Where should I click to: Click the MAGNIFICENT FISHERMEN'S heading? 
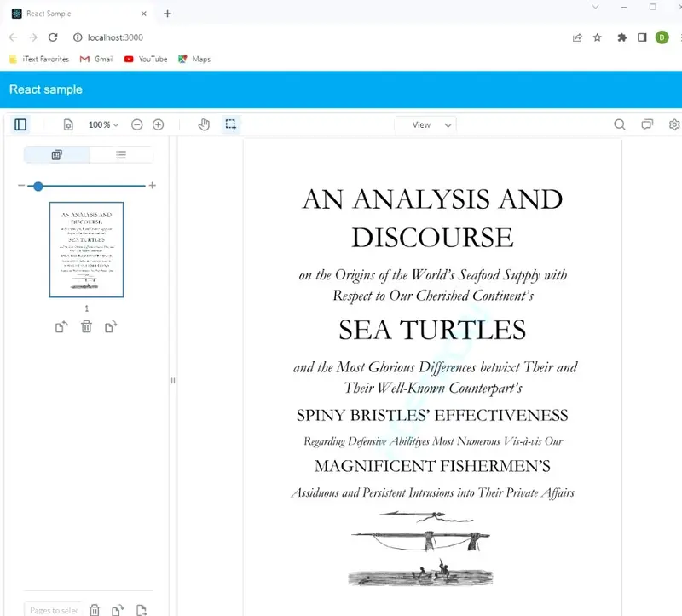click(x=432, y=466)
